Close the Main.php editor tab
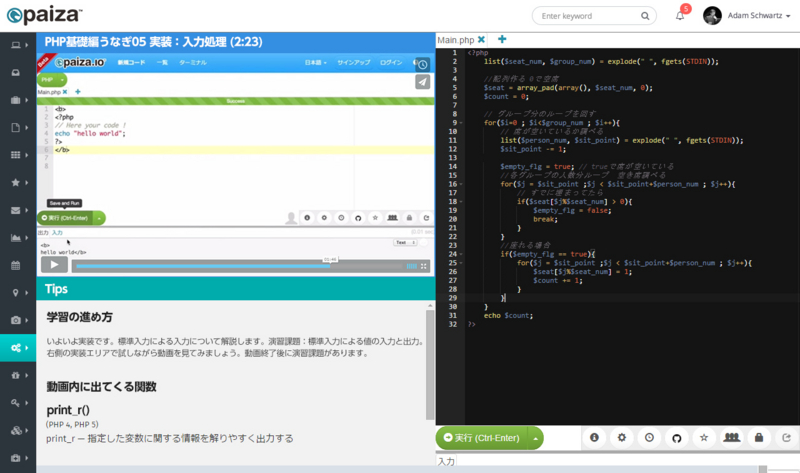This screenshot has height=473, width=800. [x=481, y=39]
